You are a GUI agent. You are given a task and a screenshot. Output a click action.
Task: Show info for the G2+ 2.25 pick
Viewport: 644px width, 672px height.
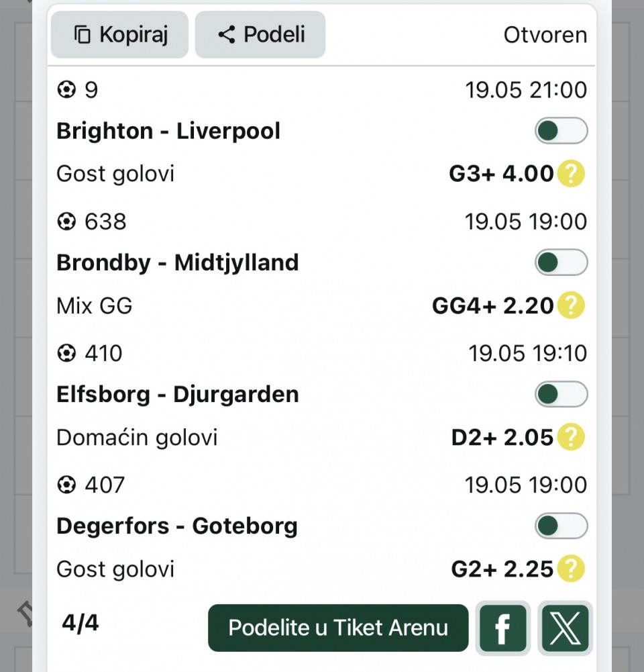[x=571, y=569]
